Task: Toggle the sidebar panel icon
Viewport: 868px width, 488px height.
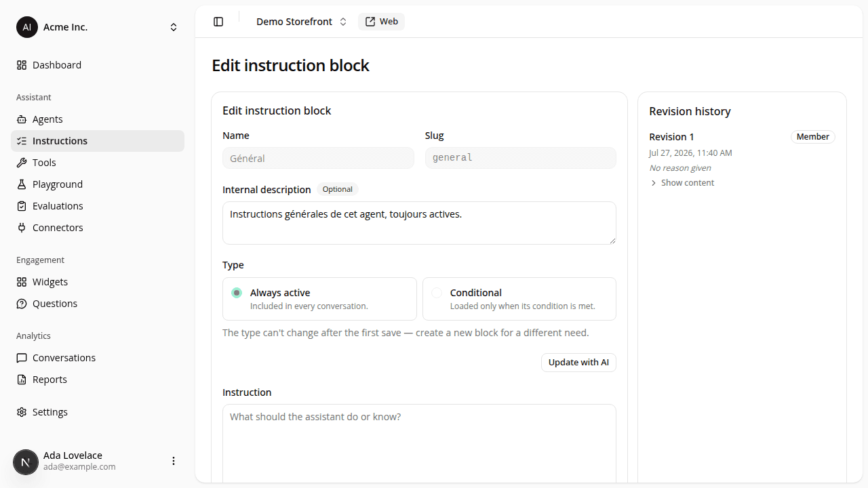Action: [x=218, y=22]
